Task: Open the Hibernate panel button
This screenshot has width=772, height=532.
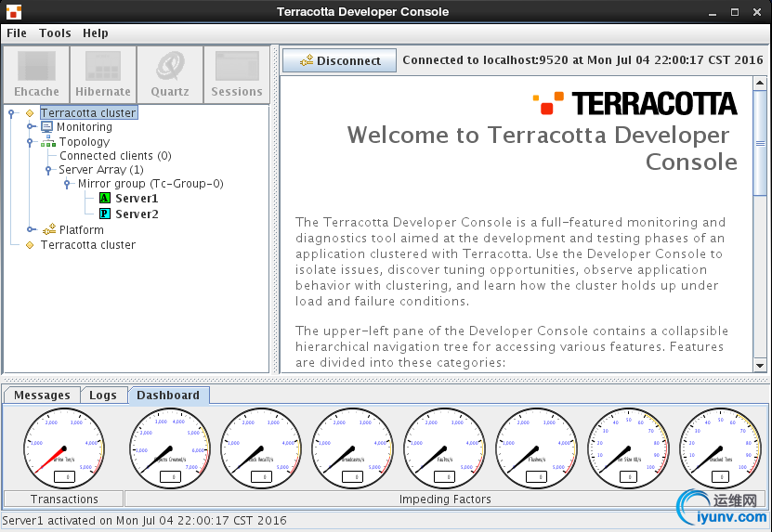Action: (x=103, y=75)
